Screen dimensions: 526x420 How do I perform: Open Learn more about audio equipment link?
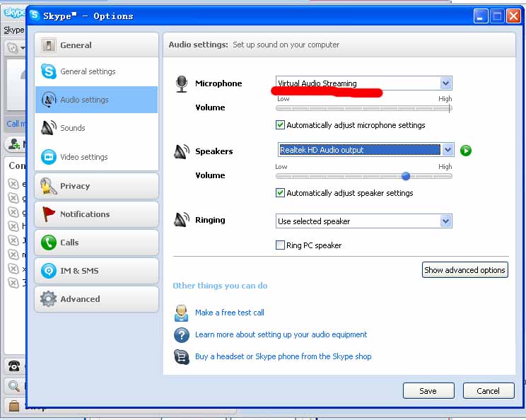pyautogui.click(x=281, y=334)
